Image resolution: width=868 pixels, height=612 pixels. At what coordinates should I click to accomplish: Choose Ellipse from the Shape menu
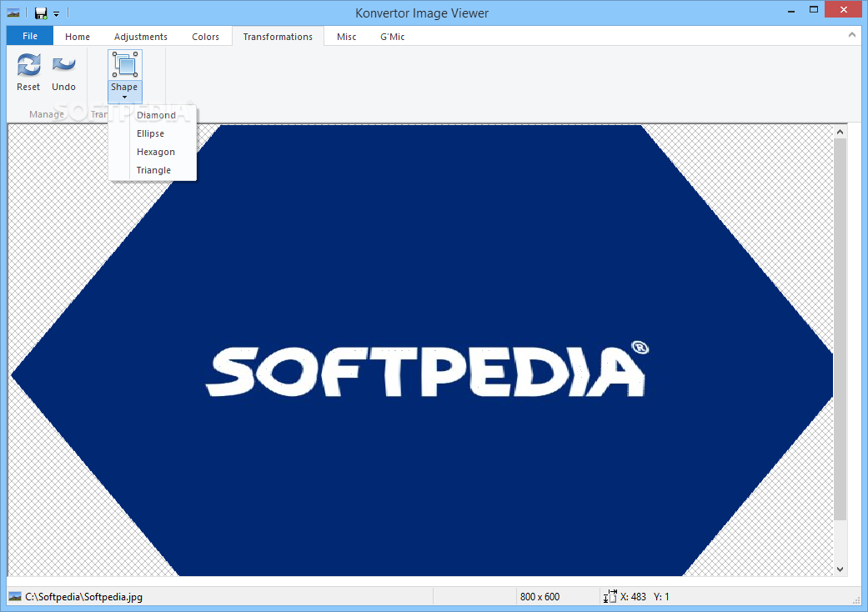tap(153, 133)
